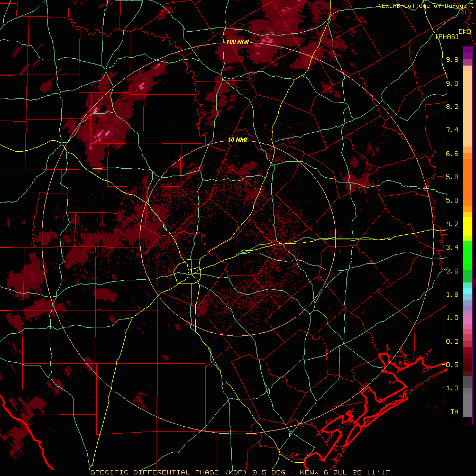The height and width of the screenshot is (476, 476).
Task: Click the 3.4 value on the color scale
Action: [452, 248]
